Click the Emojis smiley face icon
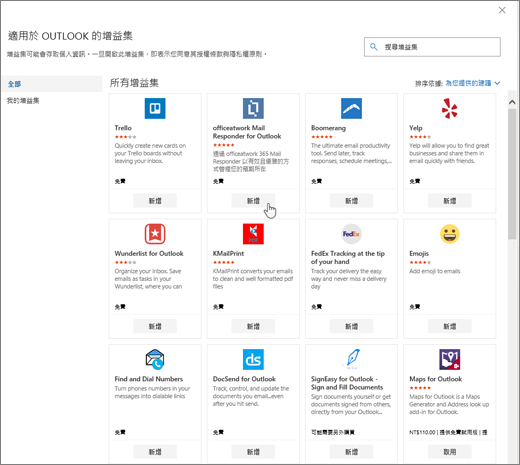 [x=450, y=234]
